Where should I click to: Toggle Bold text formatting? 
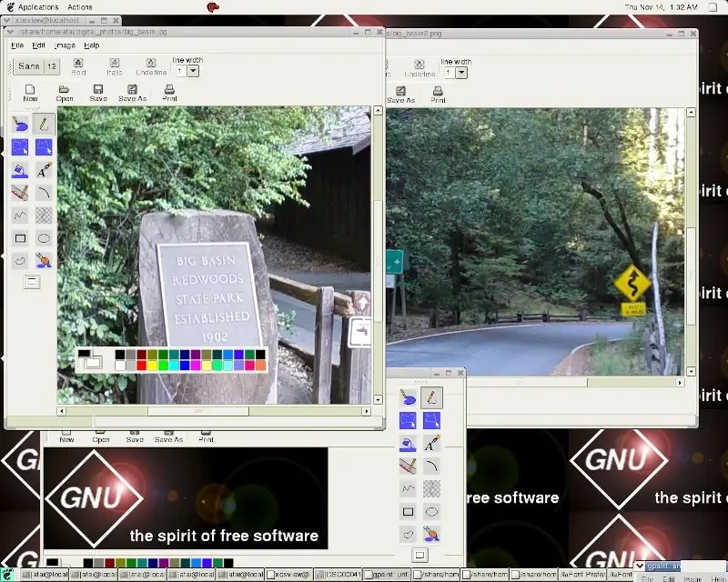pyautogui.click(x=77, y=65)
